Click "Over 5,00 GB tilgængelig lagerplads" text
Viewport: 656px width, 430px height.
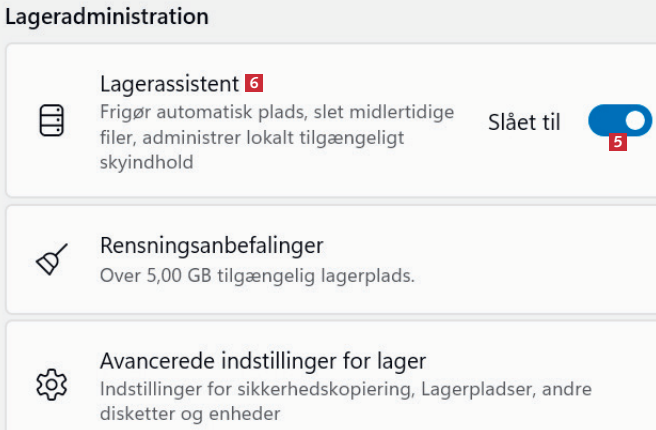click(x=257, y=273)
